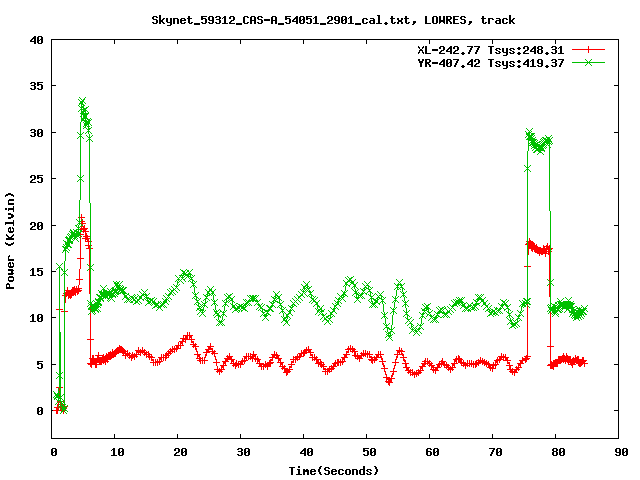Click x-axis tick label 50

click(x=369, y=452)
